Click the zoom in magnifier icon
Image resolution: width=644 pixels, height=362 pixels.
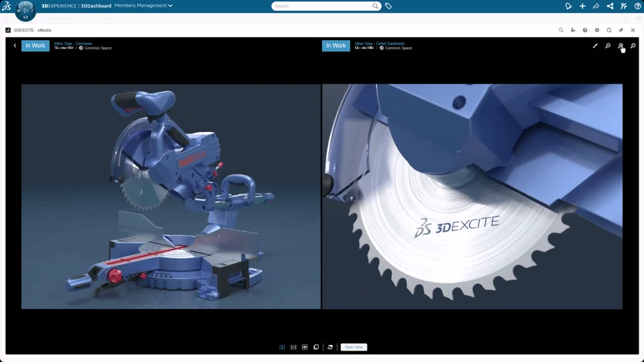[x=621, y=46]
